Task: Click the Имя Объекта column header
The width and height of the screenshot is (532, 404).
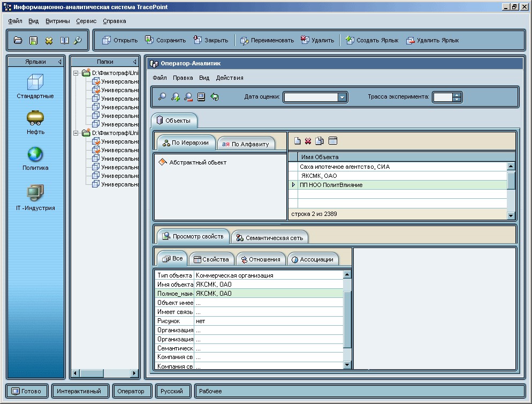Action: pyautogui.click(x=406, y=157)
